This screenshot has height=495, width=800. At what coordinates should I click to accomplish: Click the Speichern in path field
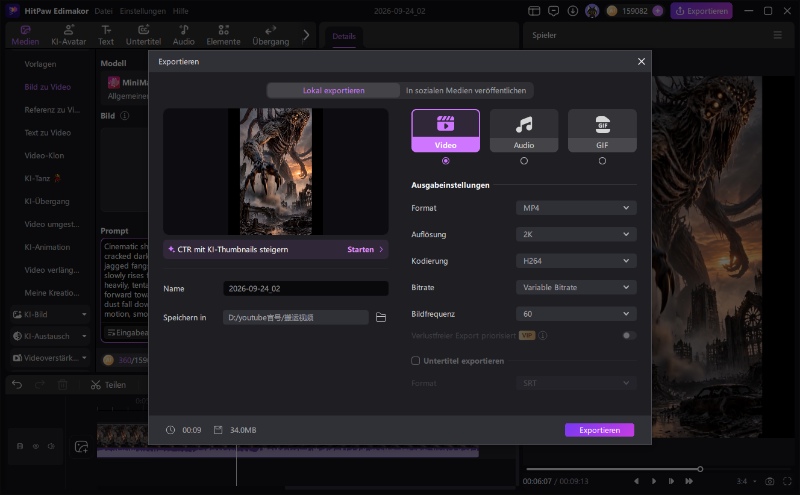click(x=295, y=317)
